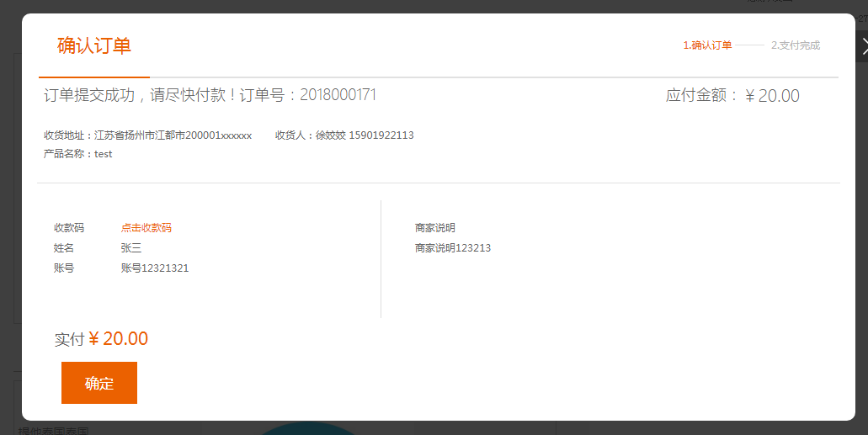This screenshot has width=868, height=435.
Task: Click the account value 账号12321321
Action: coord(155,268)
